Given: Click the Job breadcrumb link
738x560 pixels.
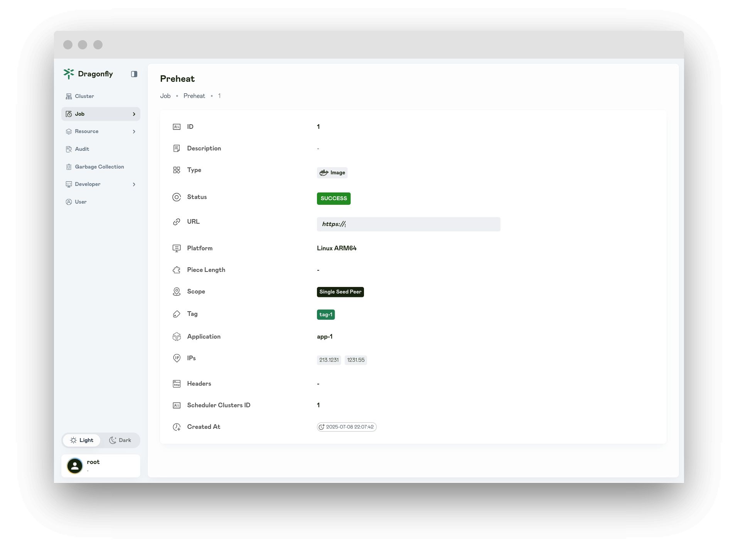Looking at the screenshot, I should point(165,96).
